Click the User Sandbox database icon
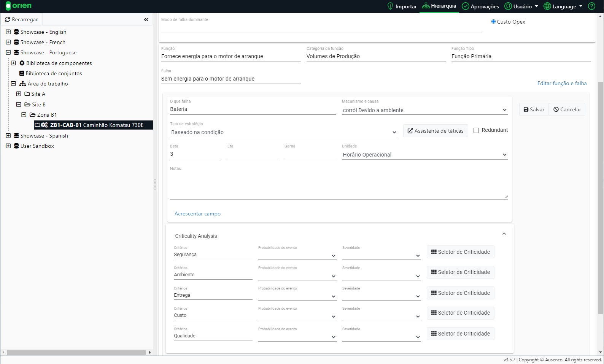The width and height of the screenshot is (604, 364). [16, 146]
